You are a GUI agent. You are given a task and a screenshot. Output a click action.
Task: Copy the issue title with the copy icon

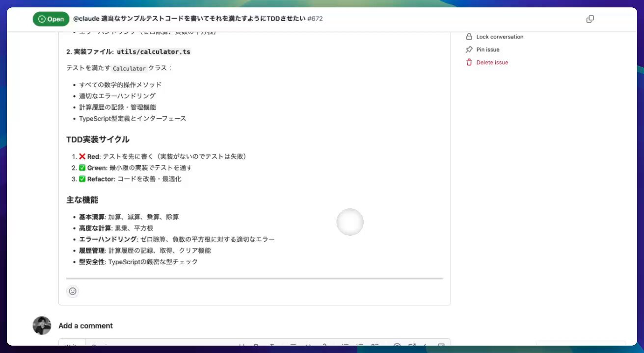590,19
